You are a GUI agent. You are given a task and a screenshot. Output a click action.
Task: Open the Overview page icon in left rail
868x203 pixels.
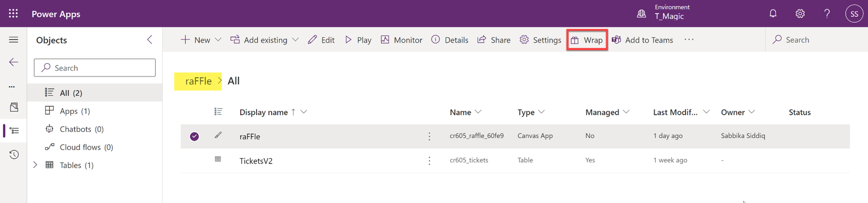pos(14,107)
